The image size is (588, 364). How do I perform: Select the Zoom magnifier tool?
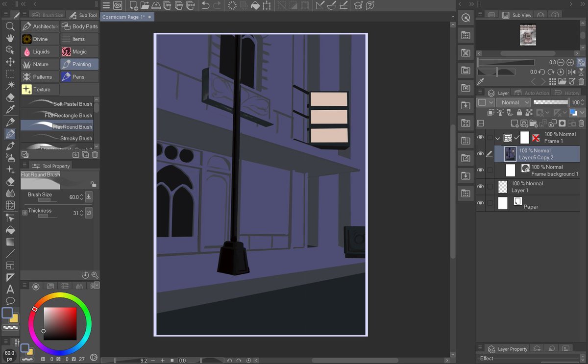10,26
